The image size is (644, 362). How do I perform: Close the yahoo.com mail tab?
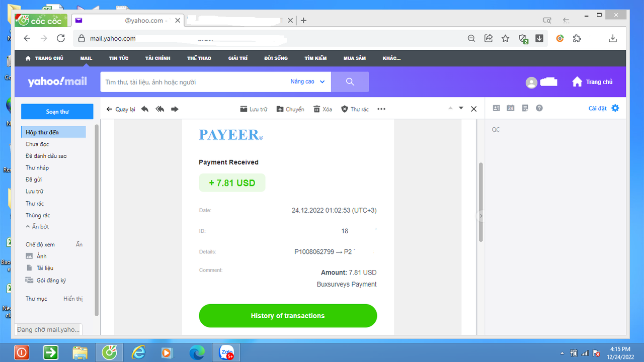[x=178, y=21]
